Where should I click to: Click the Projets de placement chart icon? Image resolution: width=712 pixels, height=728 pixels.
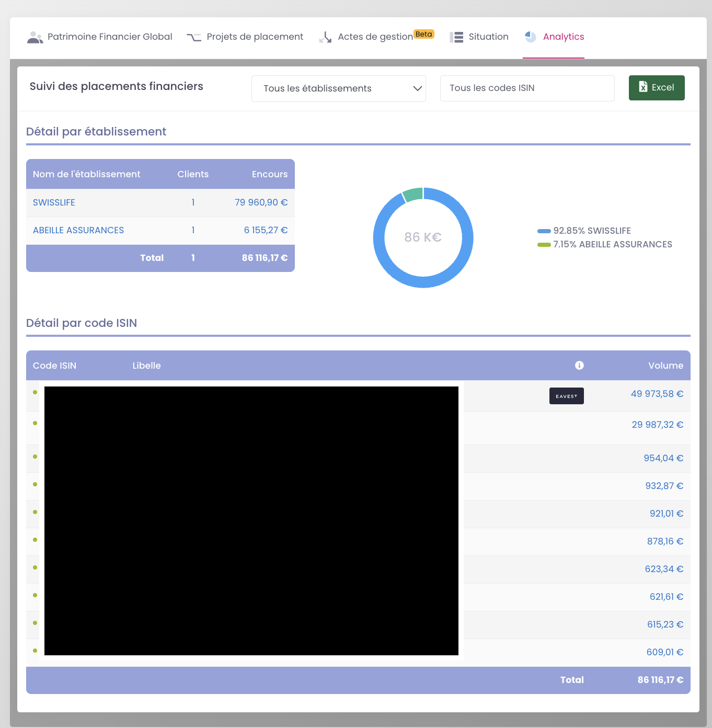pos(194,37)
